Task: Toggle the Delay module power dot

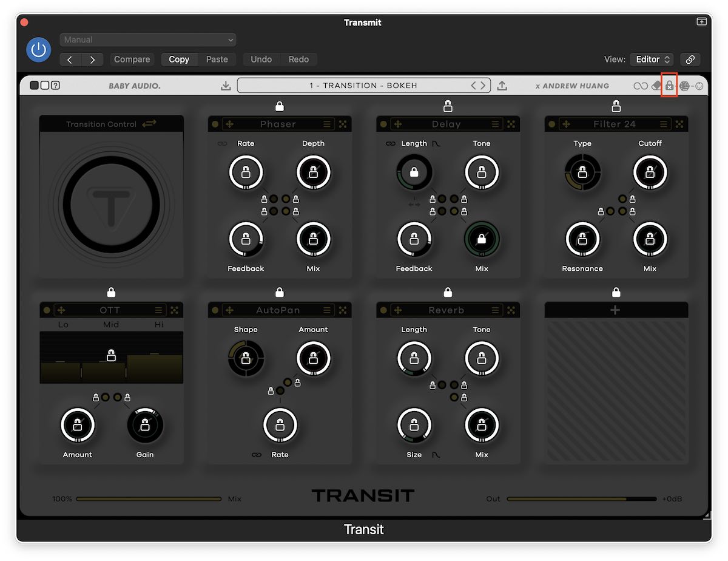Action: [383, 124]
